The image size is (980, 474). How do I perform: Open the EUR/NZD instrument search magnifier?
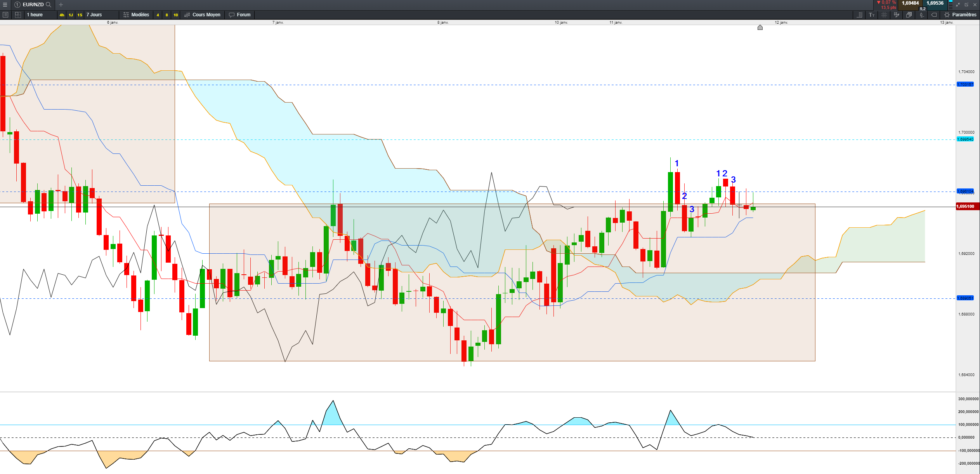(49, 5)
